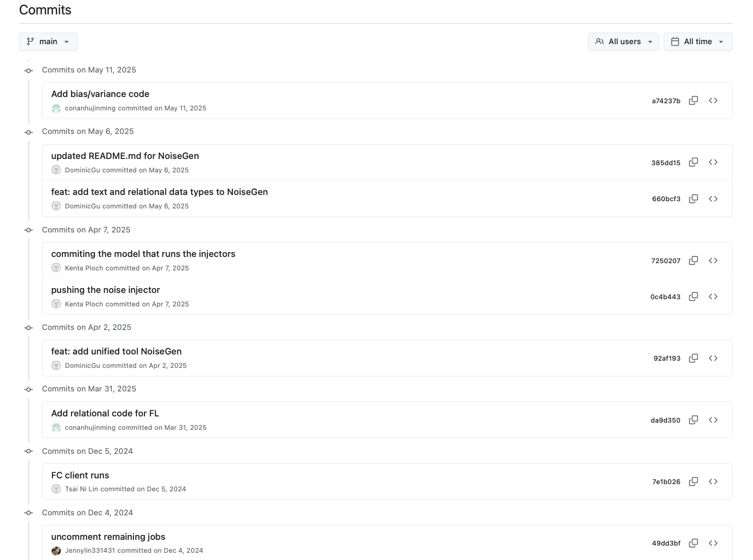Image resolution: width=753 pixels, height=560 pixels.
Task: Browse repository at commit a74237b
Action: 713,100
